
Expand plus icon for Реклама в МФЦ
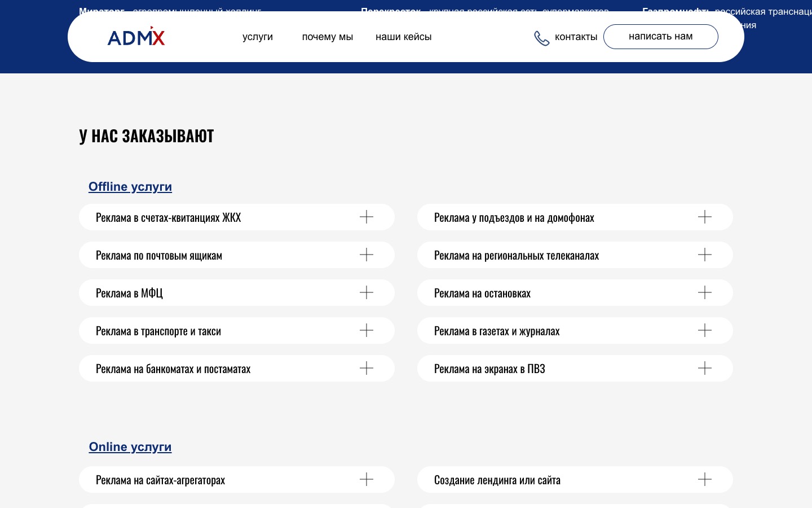[x=367, y=292]
